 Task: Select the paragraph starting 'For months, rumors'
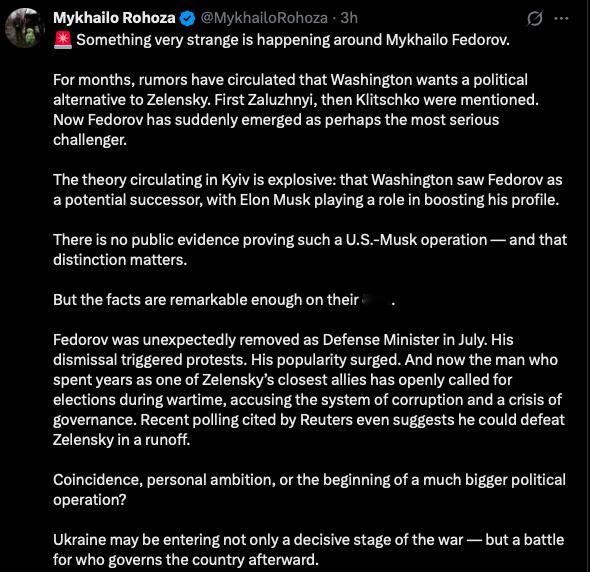click(x=296, y=110)
